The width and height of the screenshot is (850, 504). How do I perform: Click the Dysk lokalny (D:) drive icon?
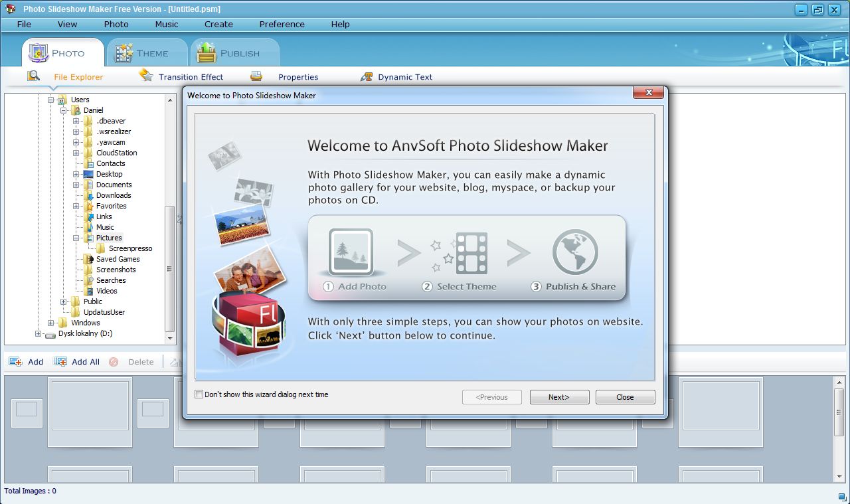[50, 334]
